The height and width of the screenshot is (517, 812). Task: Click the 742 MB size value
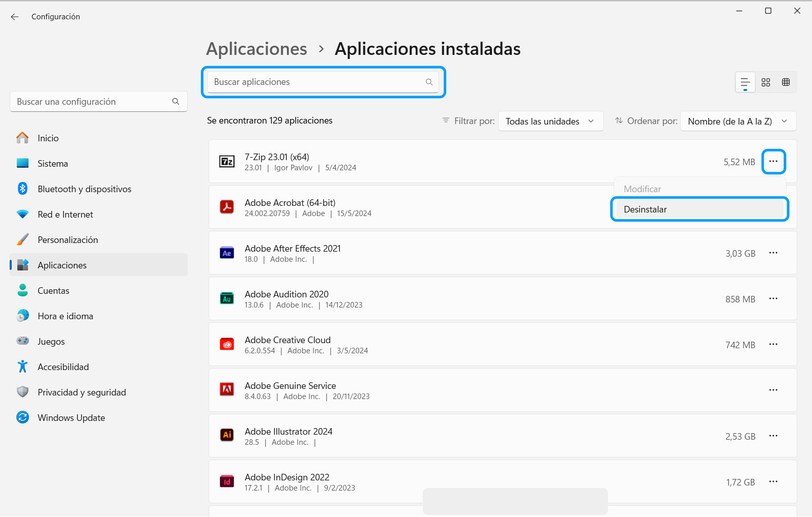pos(740,345)
